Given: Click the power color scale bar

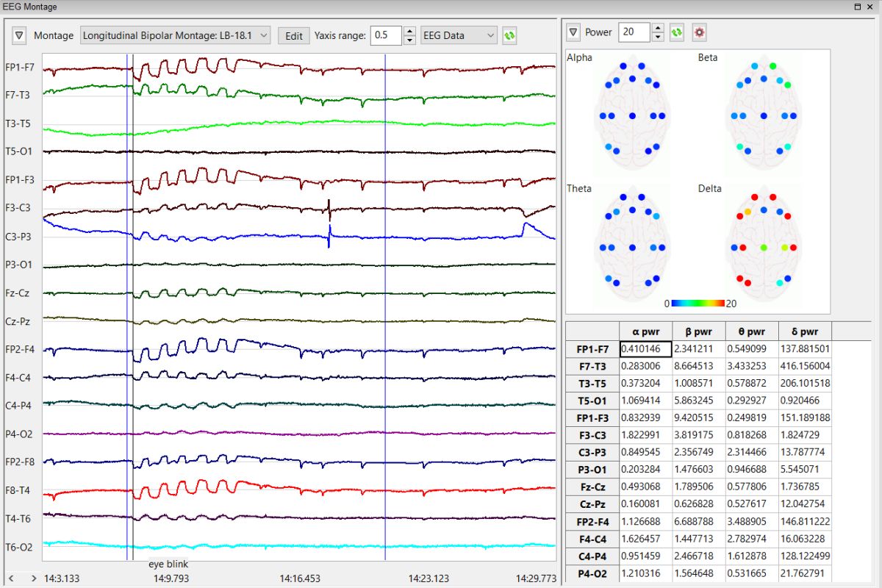Looking at the screenshot, I should [698, 302].
